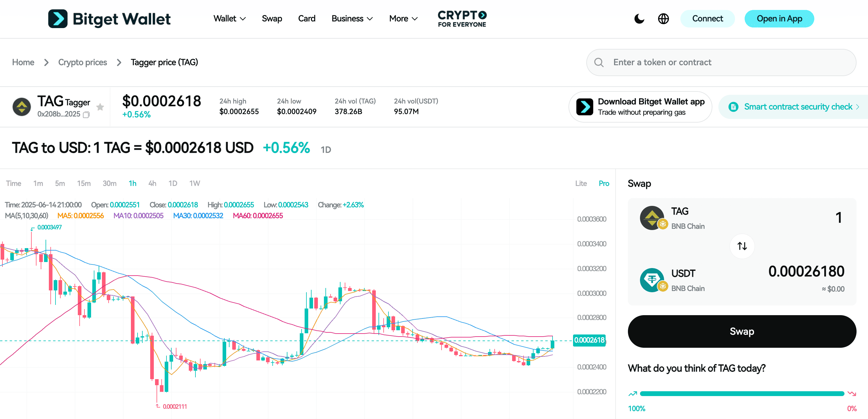Click the Tagger price (TAG) breadcrumb

click(164, 62)
